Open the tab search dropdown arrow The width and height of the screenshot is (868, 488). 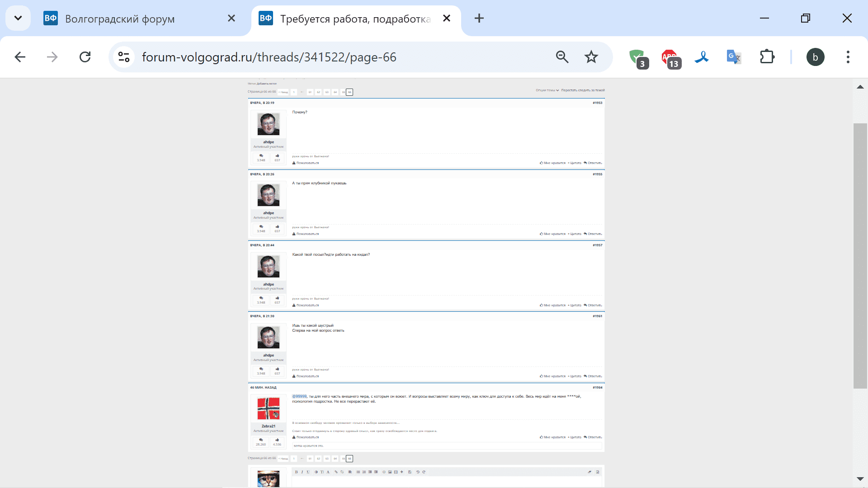pos(18,19)
